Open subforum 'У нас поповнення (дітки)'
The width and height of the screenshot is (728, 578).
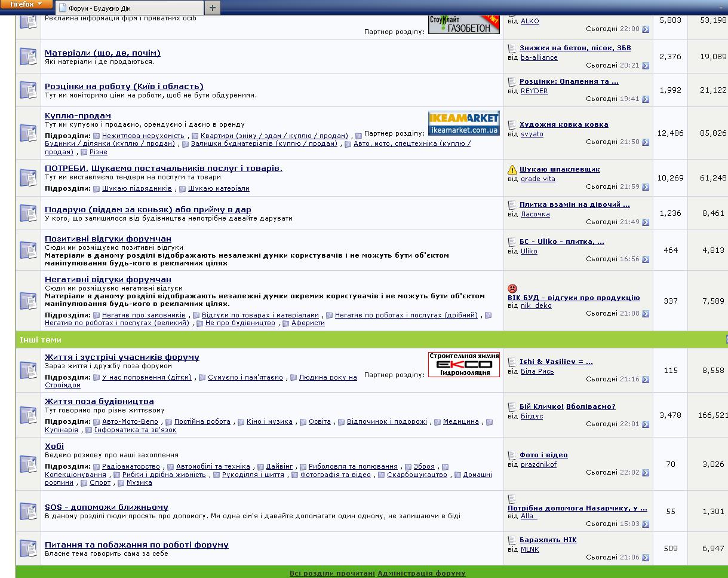click(147, 377)
